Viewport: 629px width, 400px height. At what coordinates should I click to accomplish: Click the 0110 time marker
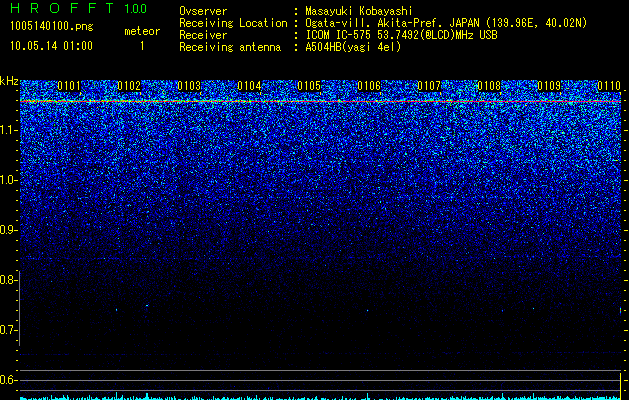[x=609, y=86]
